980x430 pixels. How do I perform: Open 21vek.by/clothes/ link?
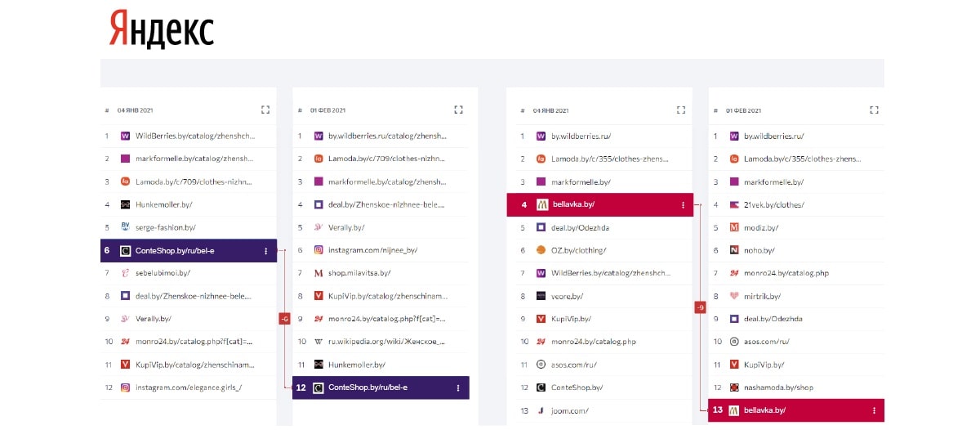774,204
